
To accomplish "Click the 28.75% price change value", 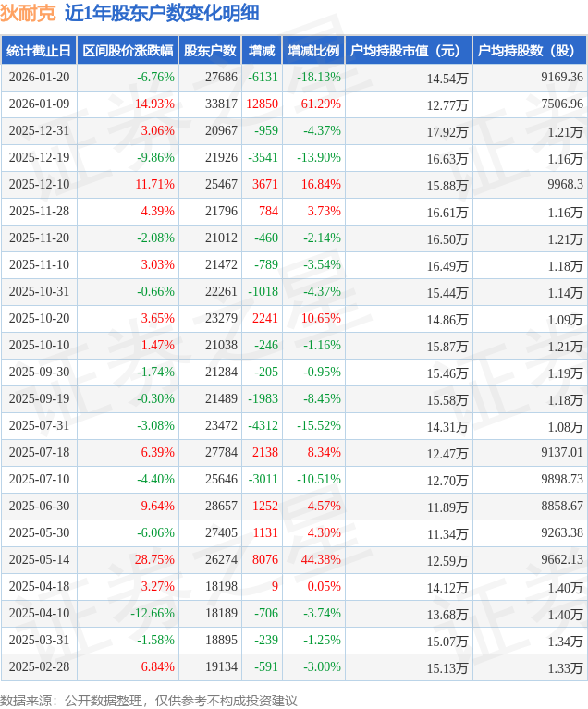I will (x=154, y=560).
